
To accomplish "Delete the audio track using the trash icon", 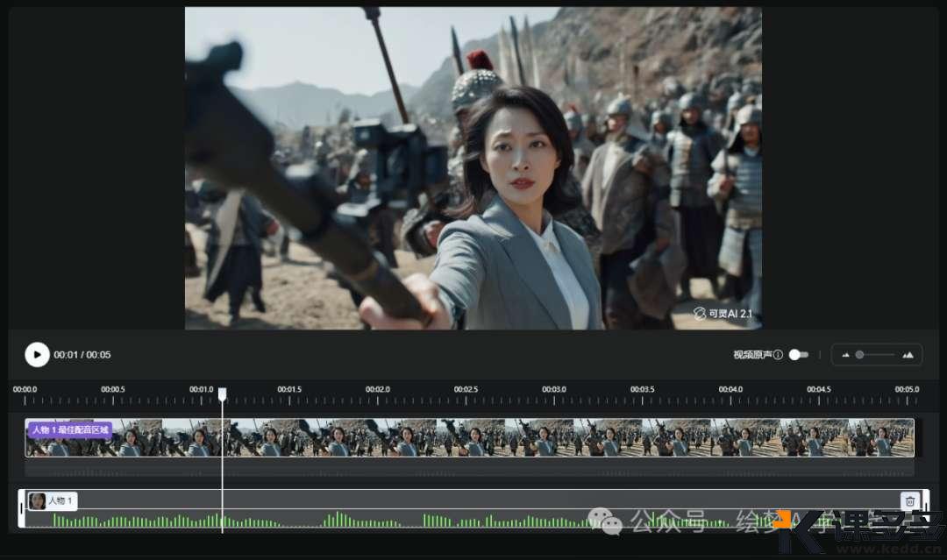I will click(x=910, y=500).
